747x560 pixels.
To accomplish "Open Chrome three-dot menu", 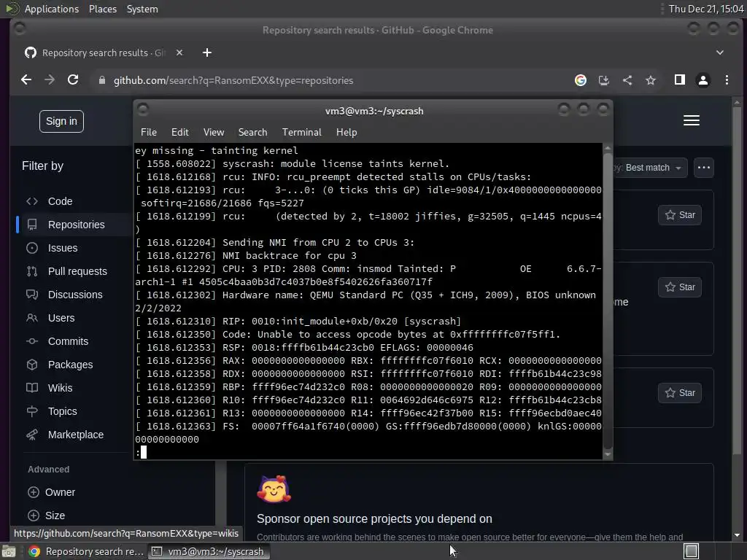I will click(727, 80).
